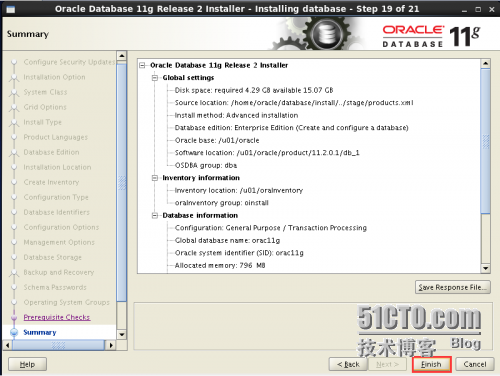Open the Prerequisite Checks step link
This screenshot has height=376, width=500.
coord(57,317)
